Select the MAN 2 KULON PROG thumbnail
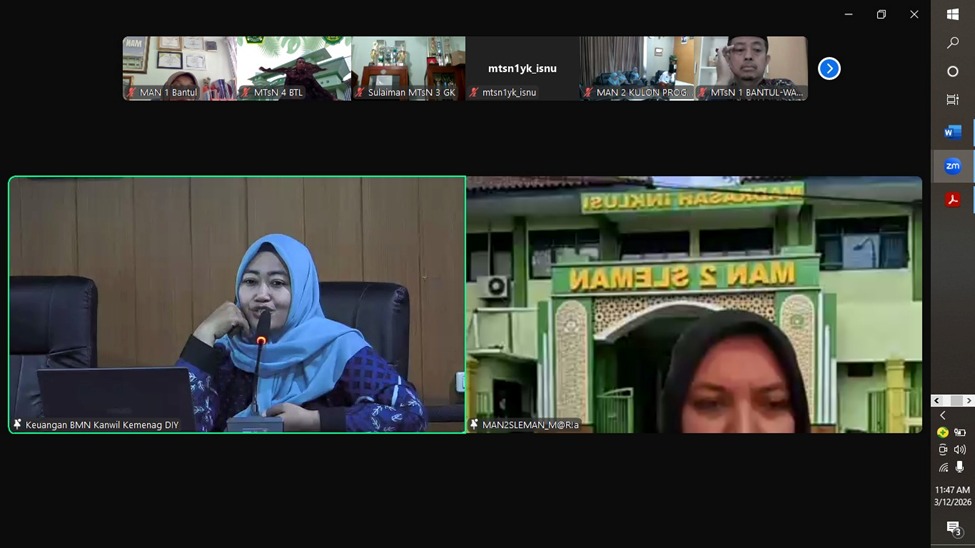This screenshot has width=975, height=548. click(x=636, y=68)
